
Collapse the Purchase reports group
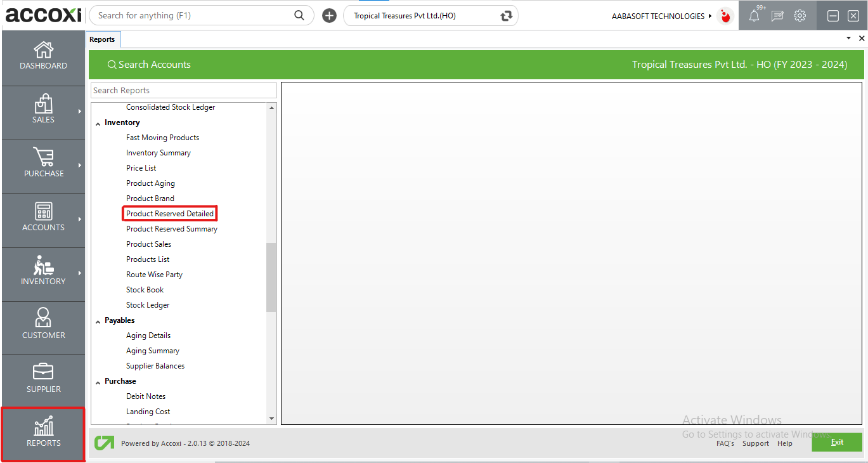coord(98,382)
